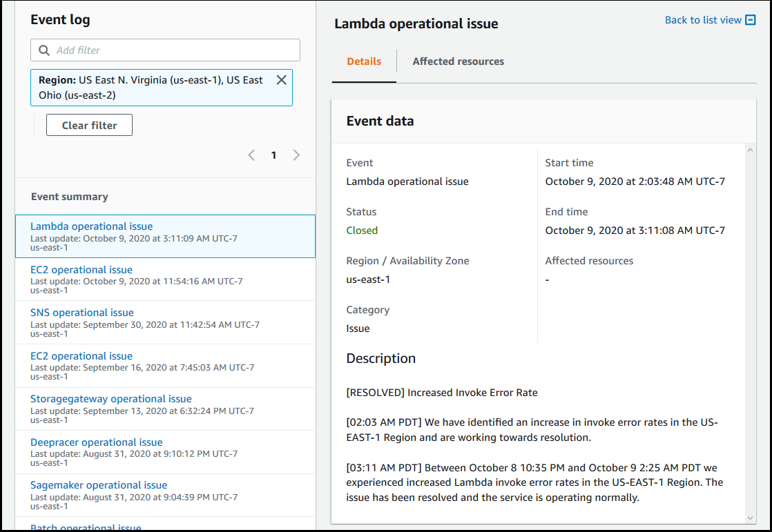Click the next page arrow
The width and height of the screenshot is (772, 532).
click(296, 155)
